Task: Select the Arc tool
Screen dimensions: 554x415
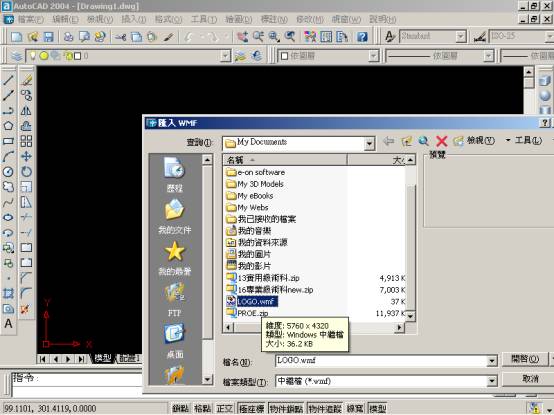Action: [x=8, y=156]
